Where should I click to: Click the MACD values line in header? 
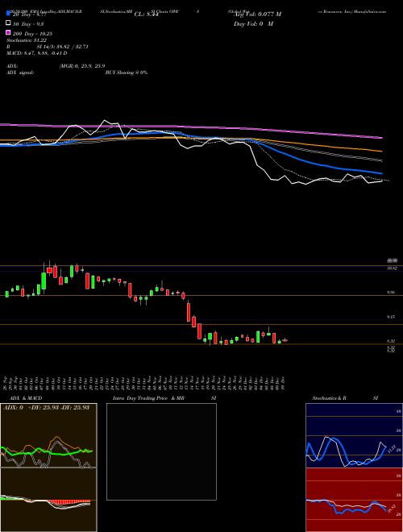click(x=36, y=53)
